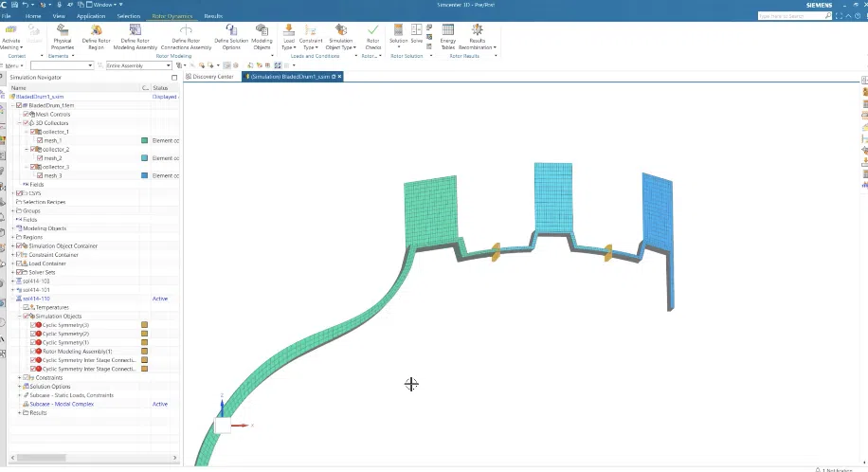
Task: Expand the Constraints node
Action: [19, 378]
